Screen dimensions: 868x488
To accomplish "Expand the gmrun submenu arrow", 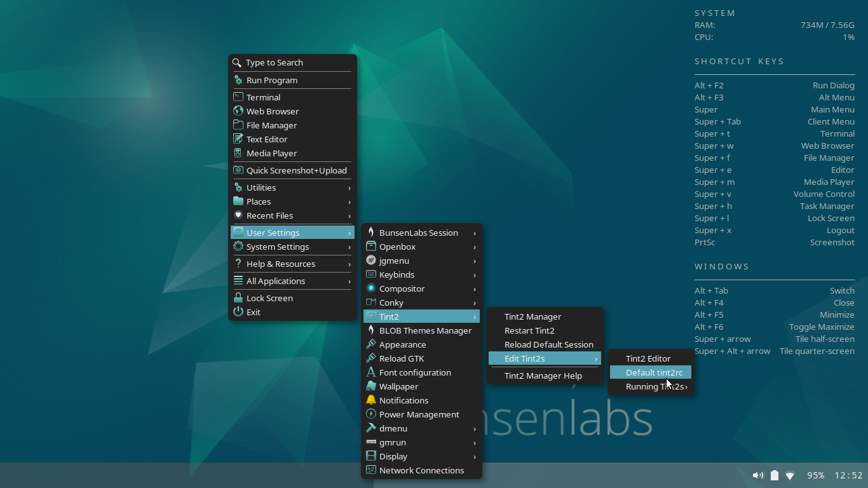I will [475, 443].
